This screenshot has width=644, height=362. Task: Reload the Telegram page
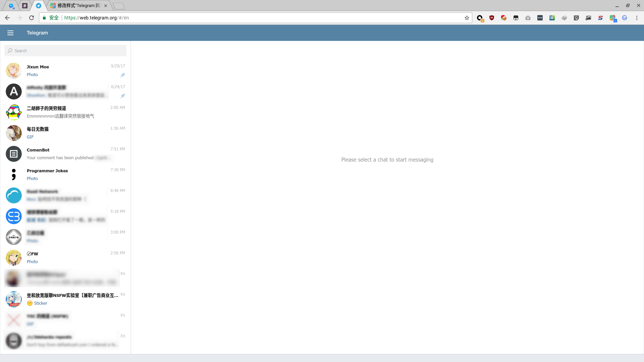click(32, 18)
